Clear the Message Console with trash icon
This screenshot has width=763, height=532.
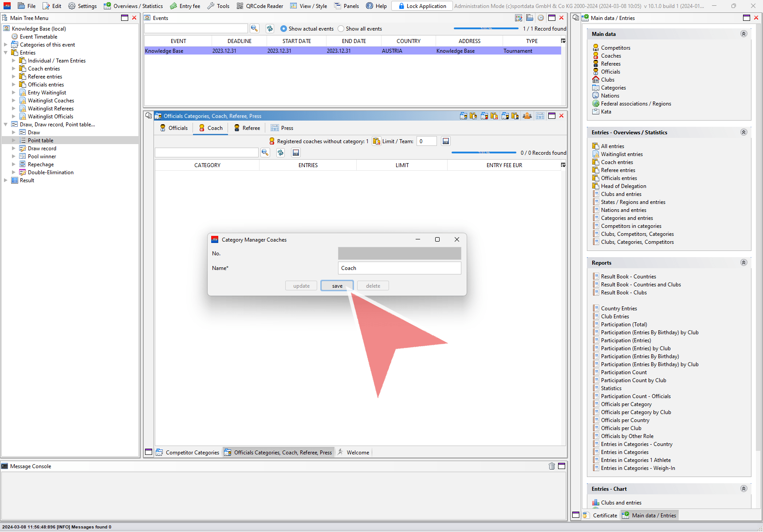551,466
